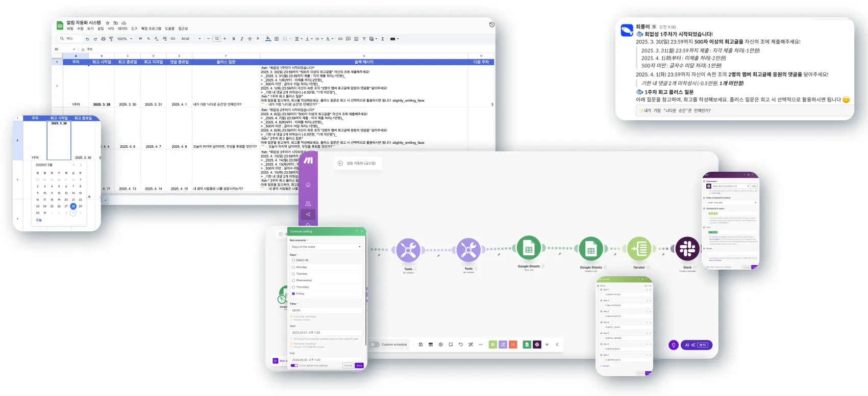Go back using arrow beside 알림 자동화 (금요일)
The height and width of the screenshot is (396, 868).
pyautogui.click(x=340, y=163)
